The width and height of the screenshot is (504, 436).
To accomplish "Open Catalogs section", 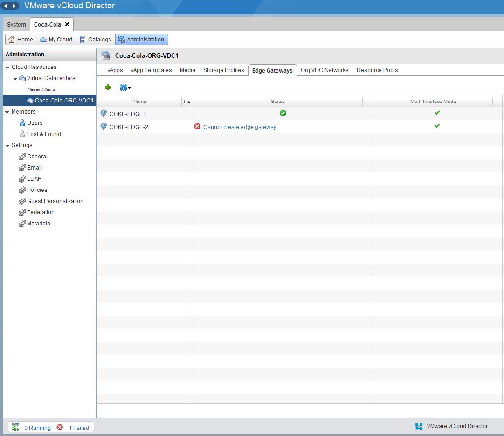I will tap(96, 40).
